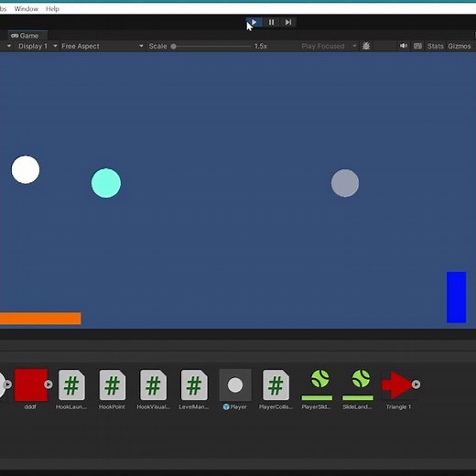
Task: Select the SlideLand... physics material asset
Action: point(358,384)
